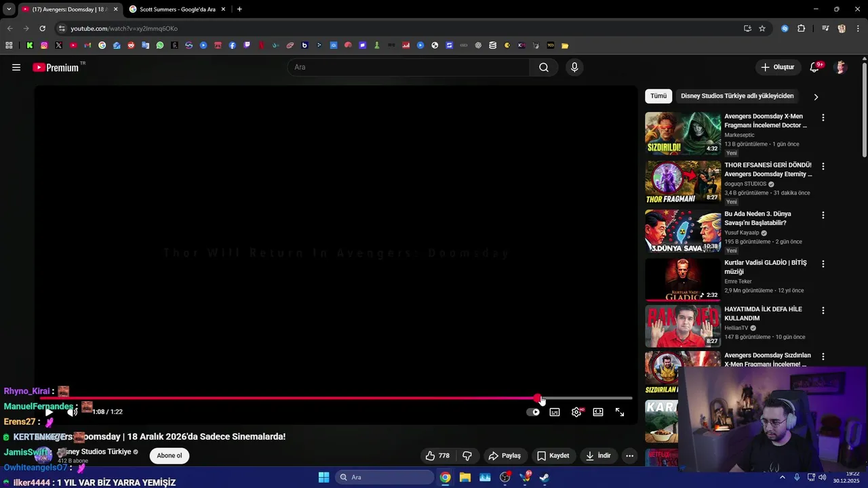Open the THOR FRAGMANI thumbnail
The width and height of the screenshot is (868, 488).
[x=683, y=182]
